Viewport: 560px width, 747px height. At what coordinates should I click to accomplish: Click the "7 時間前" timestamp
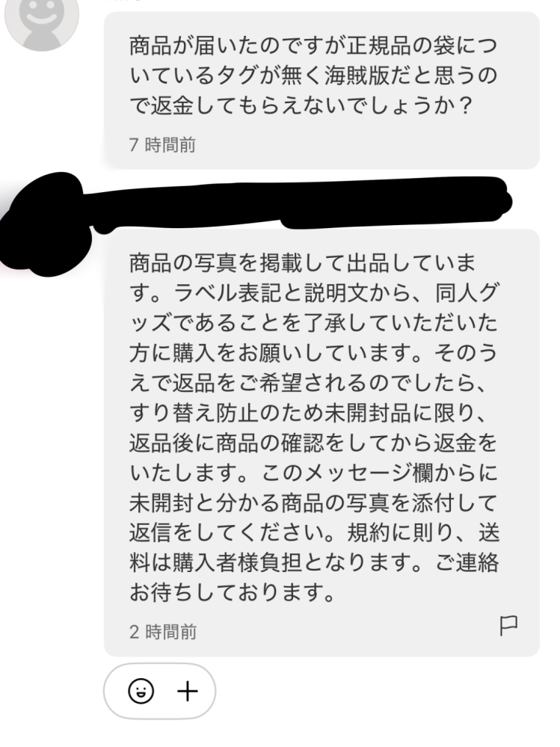pyautogui.click(x=162, y=145)
